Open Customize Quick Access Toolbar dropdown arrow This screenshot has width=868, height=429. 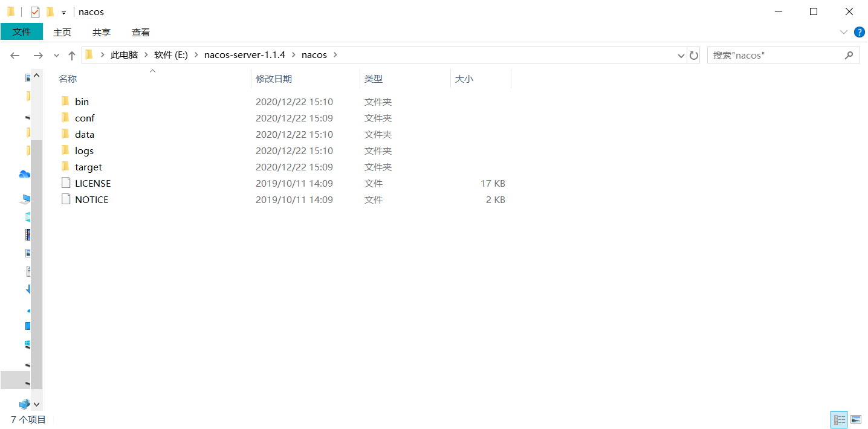[63, 13]
